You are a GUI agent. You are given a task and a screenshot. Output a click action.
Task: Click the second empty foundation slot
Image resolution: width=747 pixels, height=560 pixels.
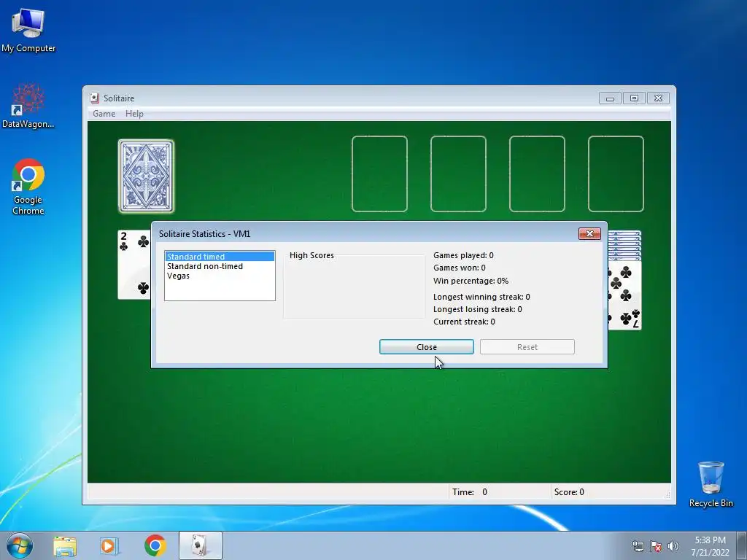tap(458, 174)
